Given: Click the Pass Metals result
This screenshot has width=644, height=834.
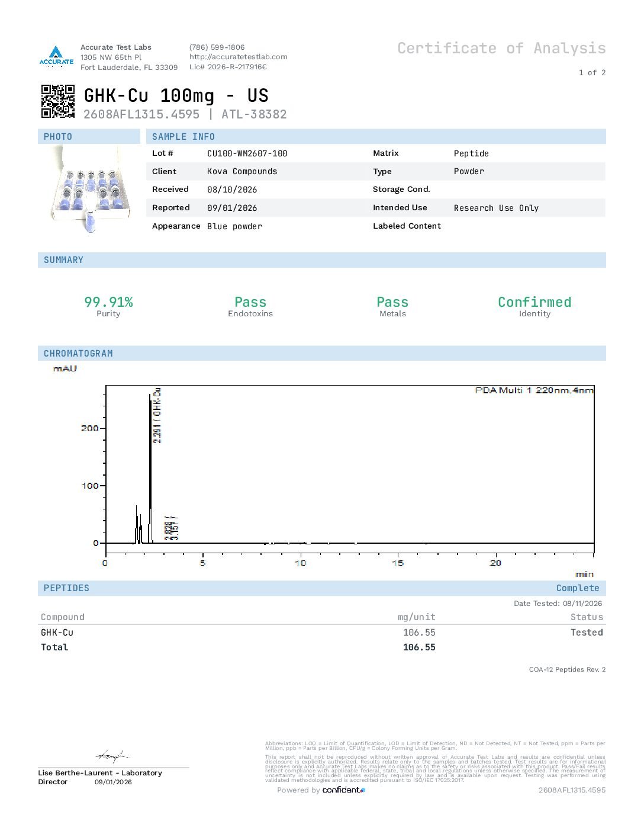Looking at the screenshot, I should pos(392,307).
